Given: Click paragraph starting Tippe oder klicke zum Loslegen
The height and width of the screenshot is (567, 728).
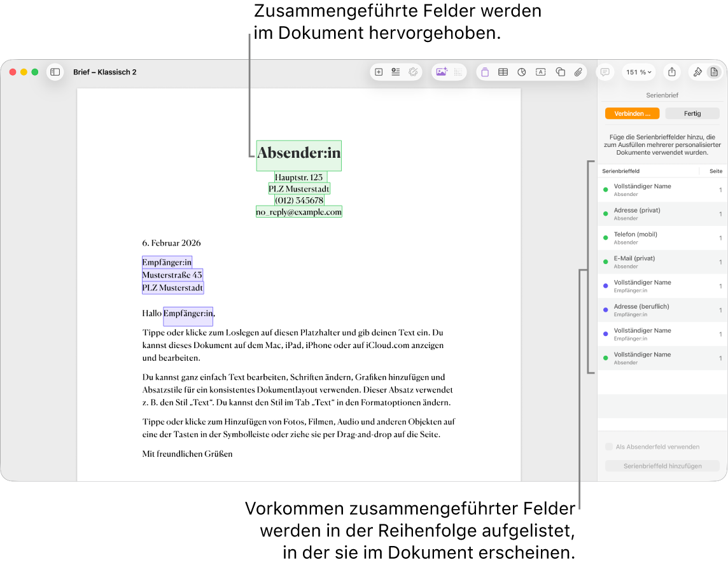Looking at the screenshot, I should point(293,345).
